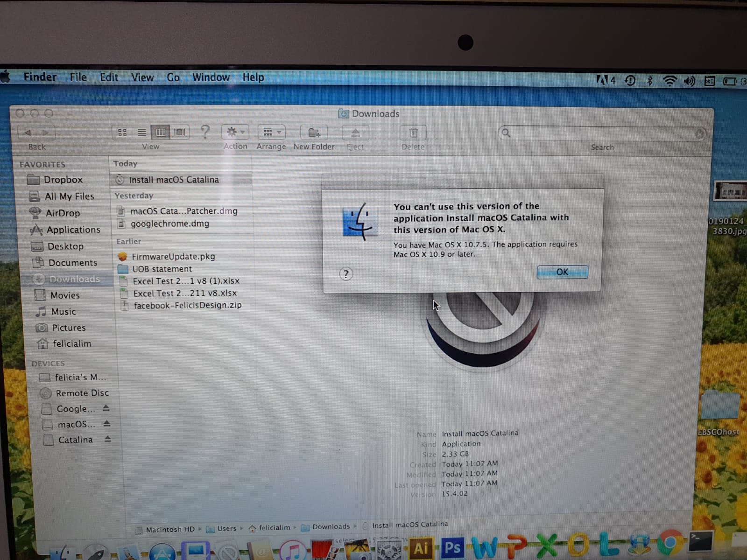Open AirDrop from the sidebar
Screen dimensions: 747x560
[55, 213]
